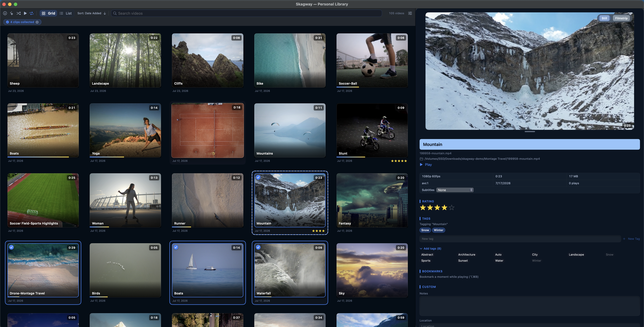Deselect the Mountain clip checkmark
The width and height of the screenshot is (644, 327).
258,177
